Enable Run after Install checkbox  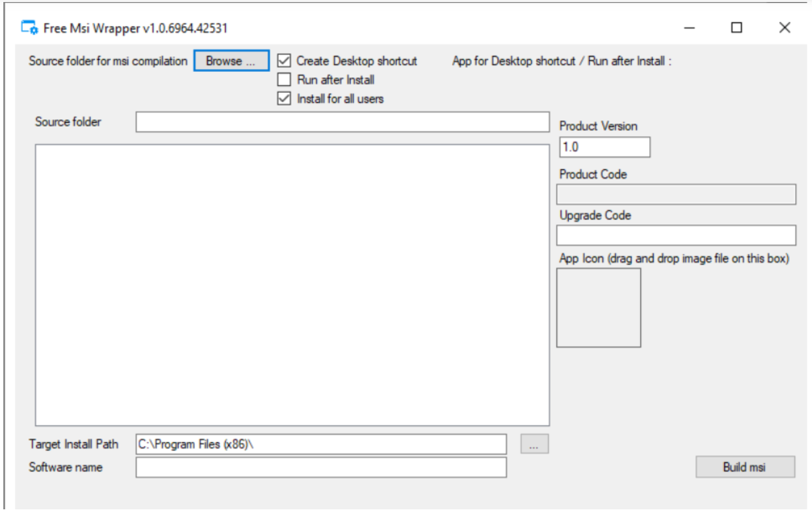pos(284,79)
